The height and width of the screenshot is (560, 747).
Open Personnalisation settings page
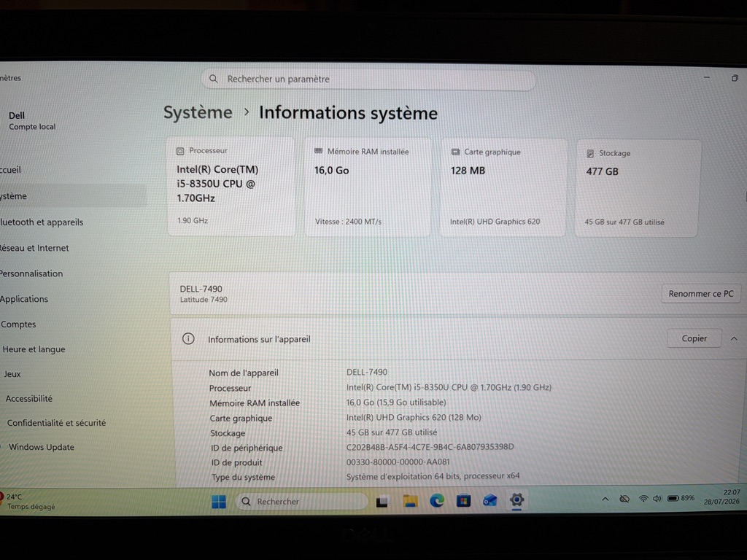31,273
